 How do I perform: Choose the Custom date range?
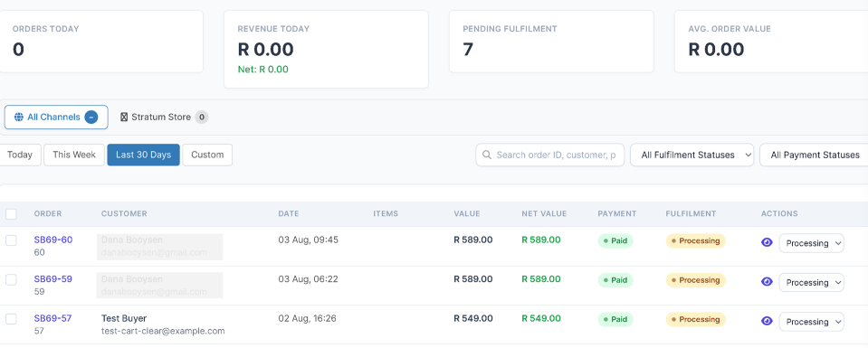click(x=207, y=155)
